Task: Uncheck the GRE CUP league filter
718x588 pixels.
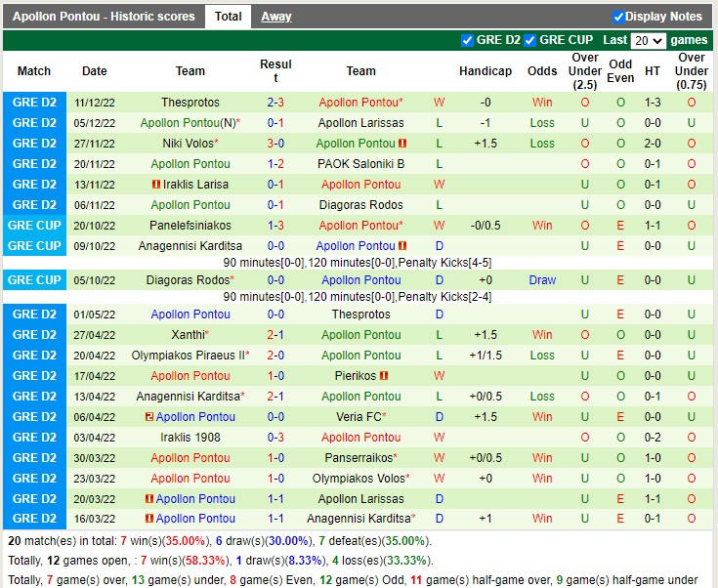Action: pyautogui.click(x=530, y=40)
